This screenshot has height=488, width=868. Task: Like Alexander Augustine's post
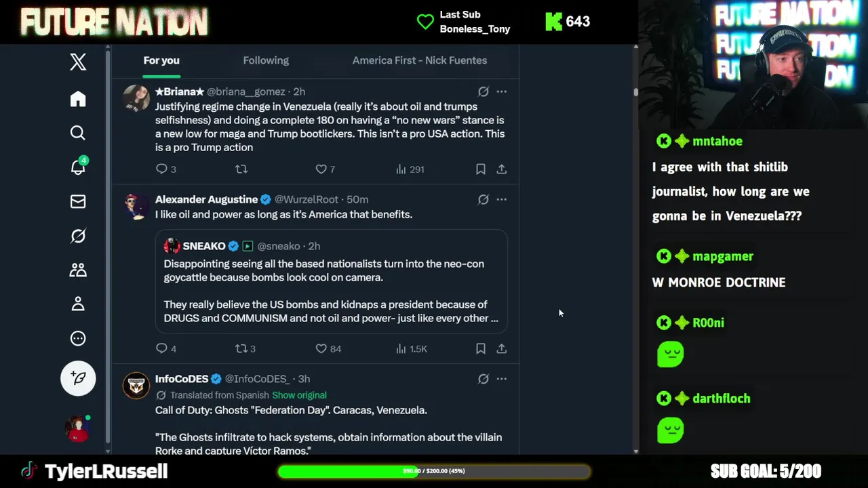click(x=321, y=348)
